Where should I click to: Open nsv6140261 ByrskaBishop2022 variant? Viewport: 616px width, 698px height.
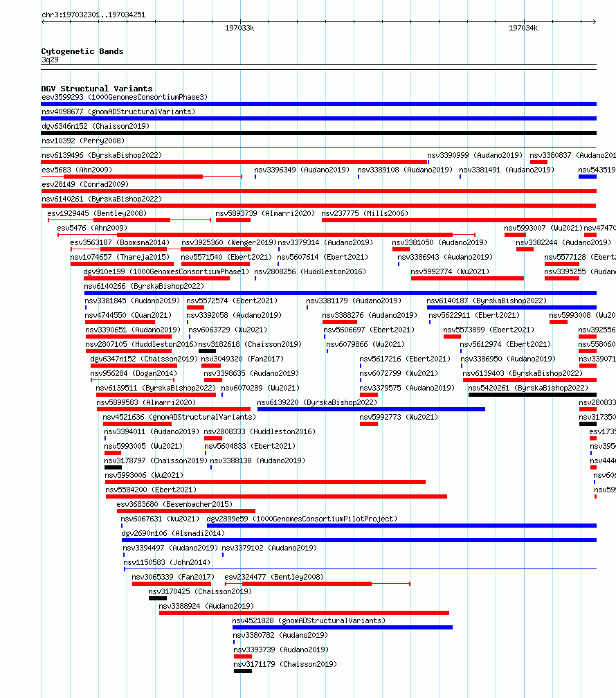(102, 199)
